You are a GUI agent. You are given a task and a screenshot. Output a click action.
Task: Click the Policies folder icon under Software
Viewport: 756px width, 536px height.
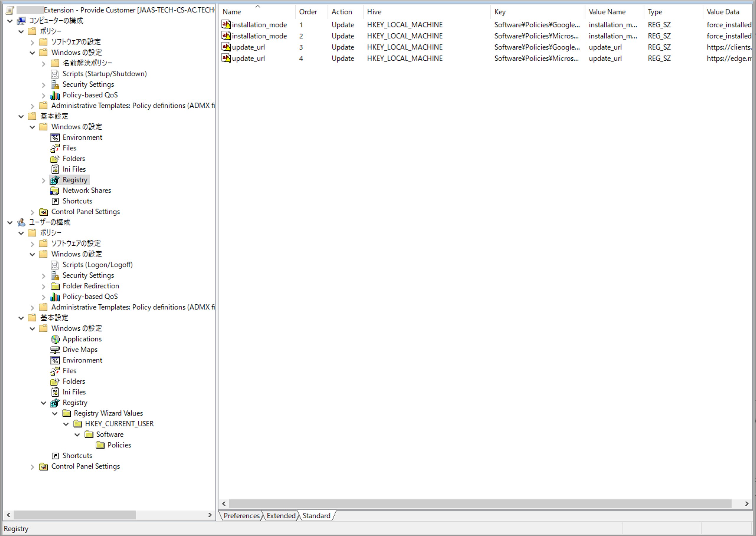click(100, 445)
